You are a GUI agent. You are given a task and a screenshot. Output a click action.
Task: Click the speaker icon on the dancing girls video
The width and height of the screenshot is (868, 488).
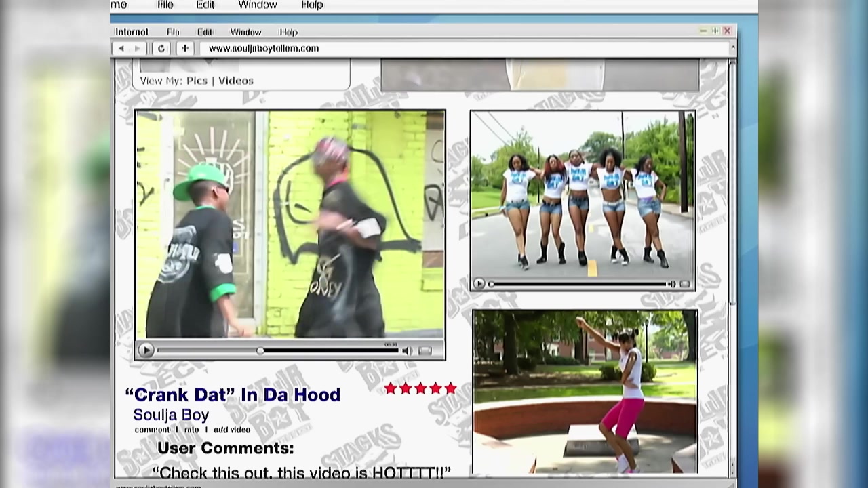671,285
